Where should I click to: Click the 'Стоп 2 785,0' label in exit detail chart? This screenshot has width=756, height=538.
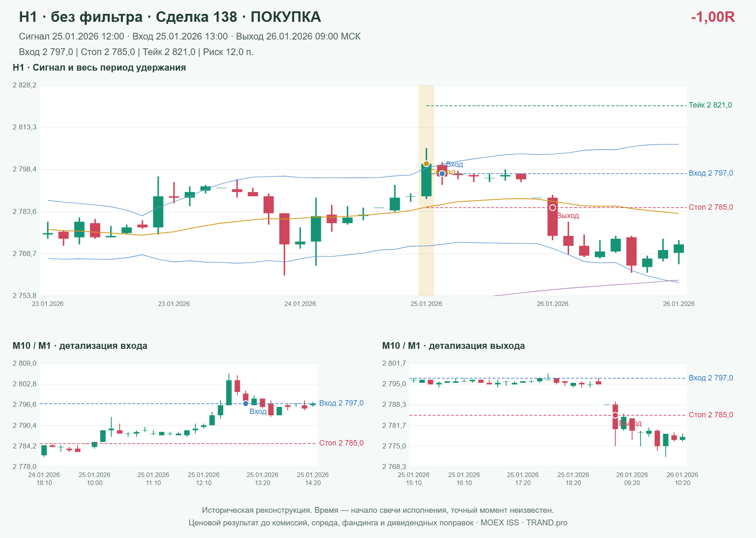click(x=711, y=415)
